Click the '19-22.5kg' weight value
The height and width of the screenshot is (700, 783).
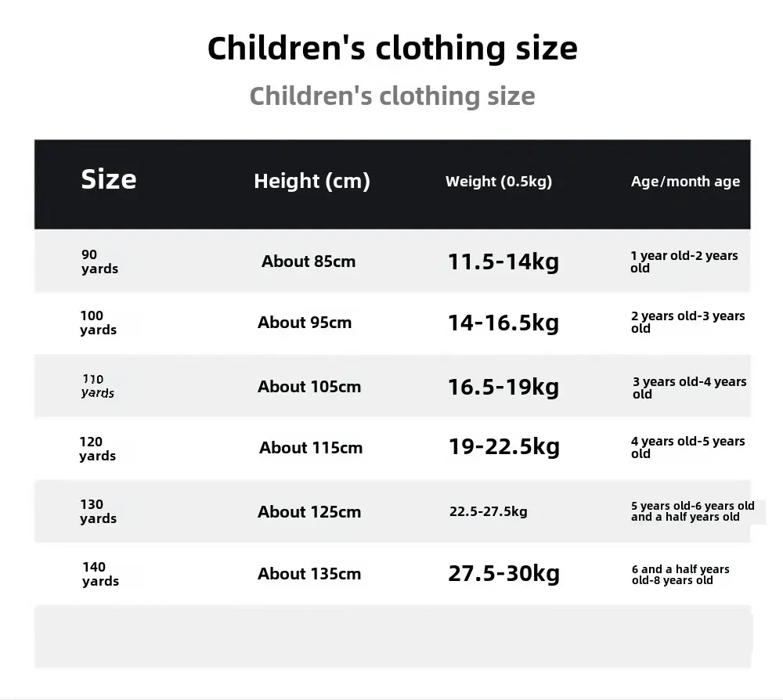coord(503,447)
